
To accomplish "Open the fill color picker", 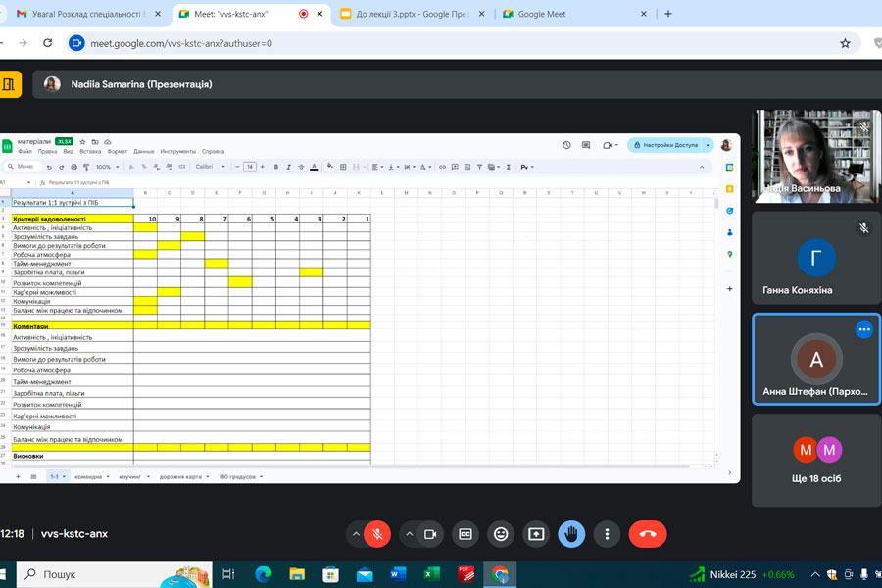I will 330,167.
